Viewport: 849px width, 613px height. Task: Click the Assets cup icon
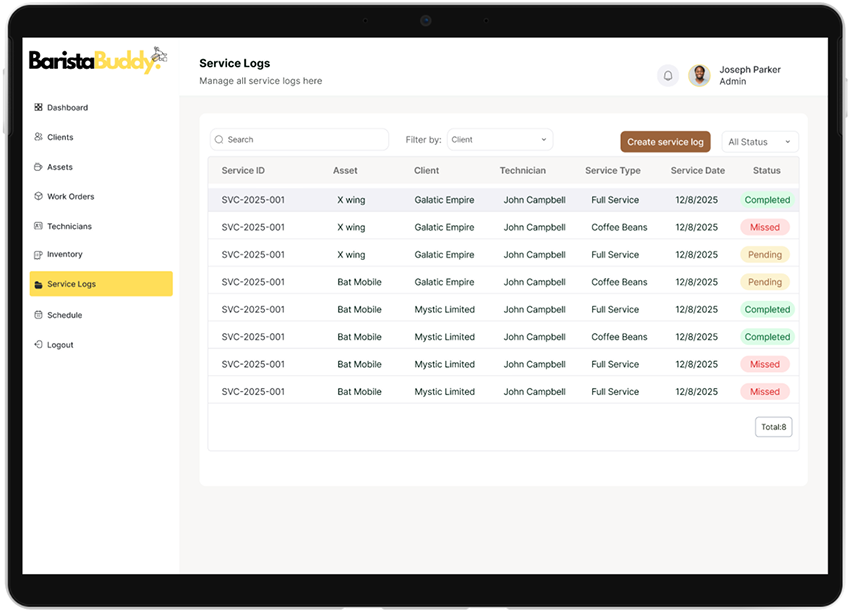[x=36, y=166]
